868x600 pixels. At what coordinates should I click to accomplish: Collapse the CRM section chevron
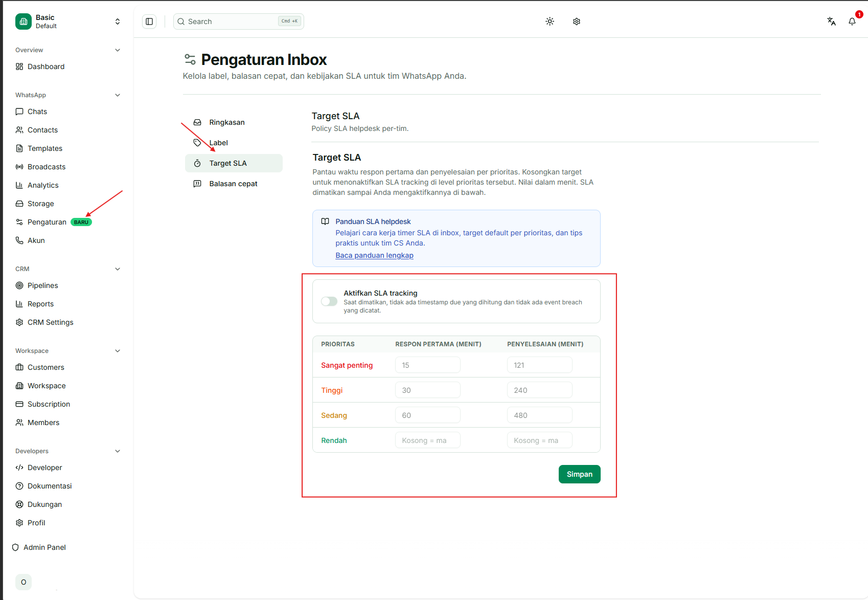point(118,269)
